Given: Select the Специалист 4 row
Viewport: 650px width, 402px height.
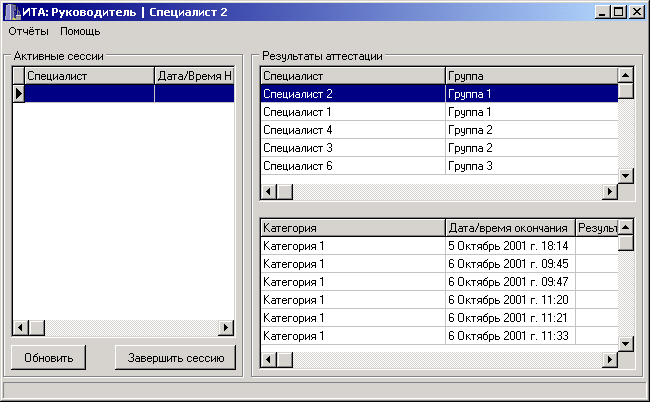Looking at the screenshot, I should 439,130.
